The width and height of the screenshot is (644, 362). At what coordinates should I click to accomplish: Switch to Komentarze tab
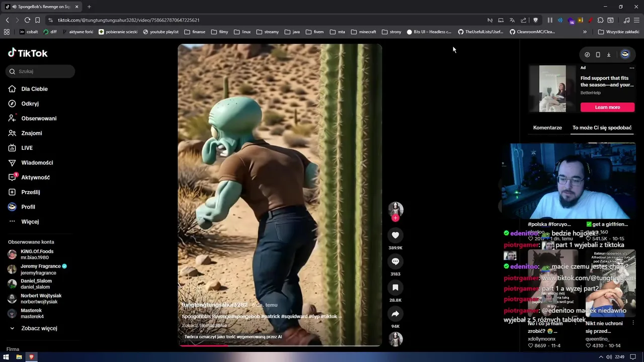pyautogui.click(x=547, y=128)
